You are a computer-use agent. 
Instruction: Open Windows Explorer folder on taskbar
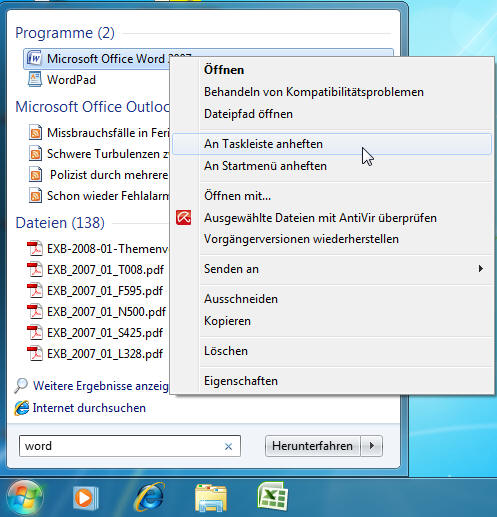click(x=211, y=498)
